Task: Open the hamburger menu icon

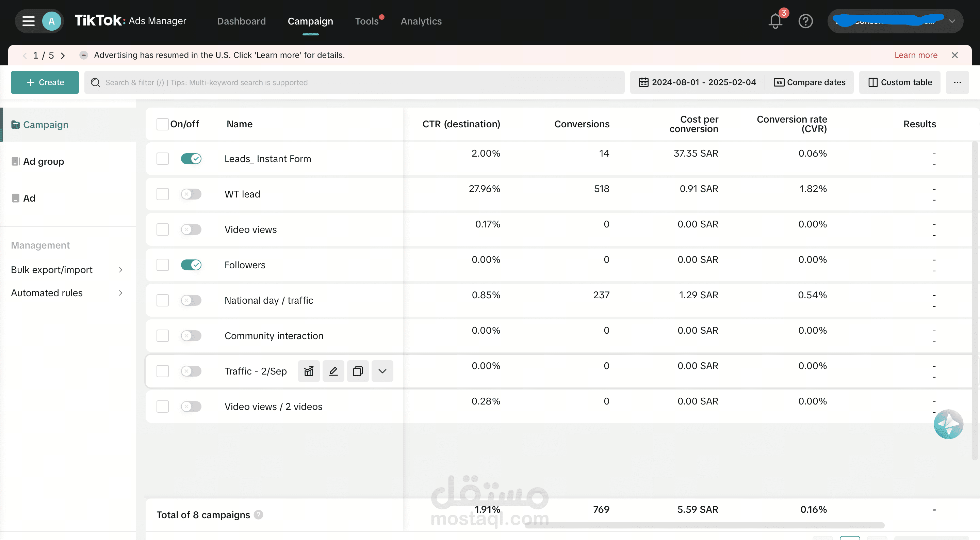Action: click(x=28, y=21)
